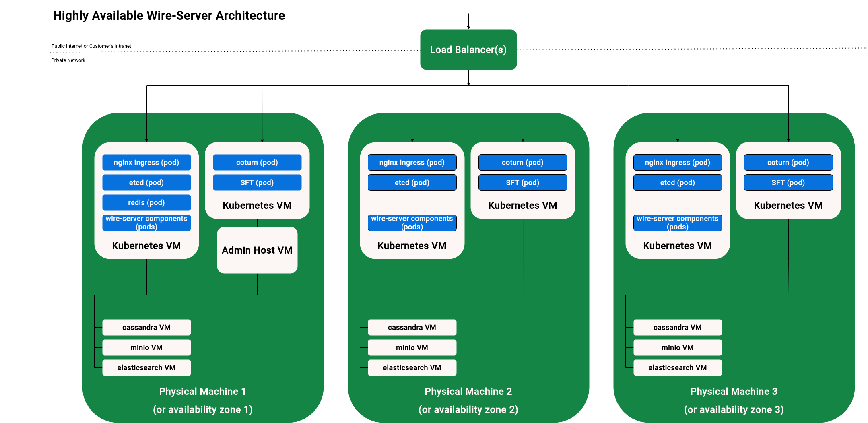The width and height of the screenshot is (868, 423).
Task: Click Kubernetes VM label under wire-server pods, Machine 2
Action: click(x=412, y=246)
